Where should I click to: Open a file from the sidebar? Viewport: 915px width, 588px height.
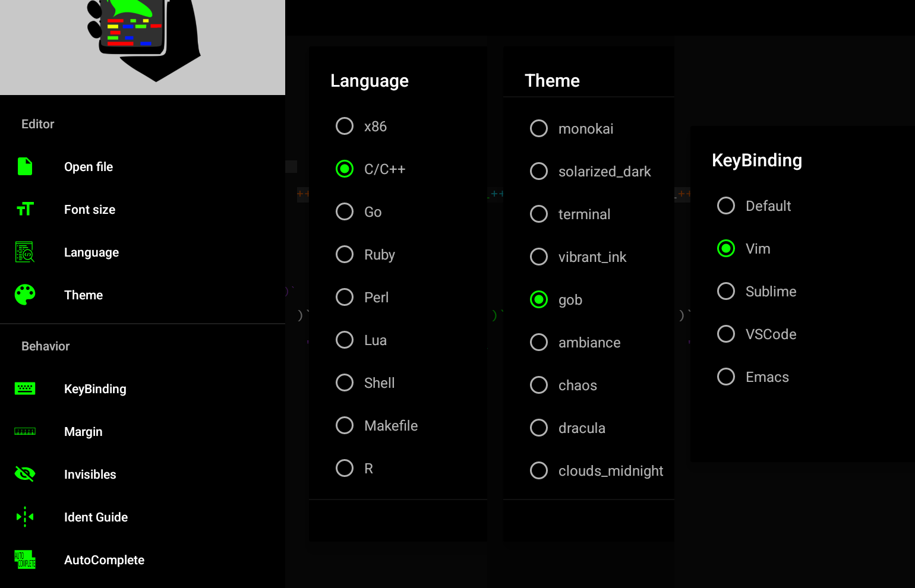point(88,166)
